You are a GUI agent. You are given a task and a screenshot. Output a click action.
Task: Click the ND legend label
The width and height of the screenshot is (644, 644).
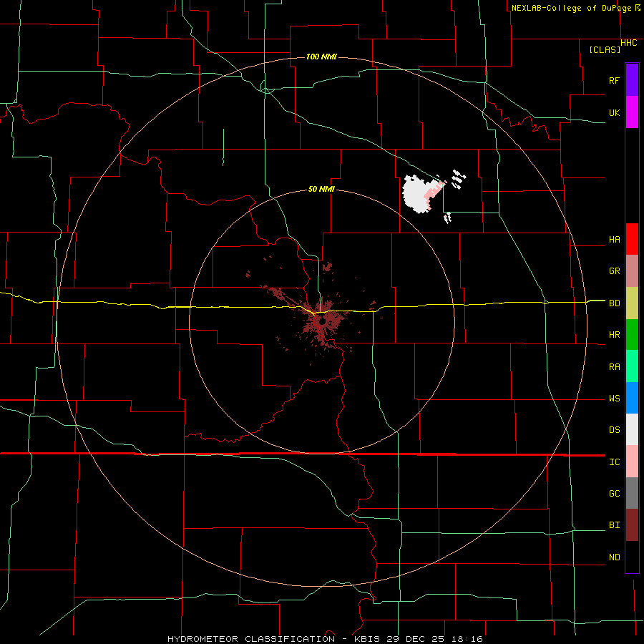click(x=614, y=557)
